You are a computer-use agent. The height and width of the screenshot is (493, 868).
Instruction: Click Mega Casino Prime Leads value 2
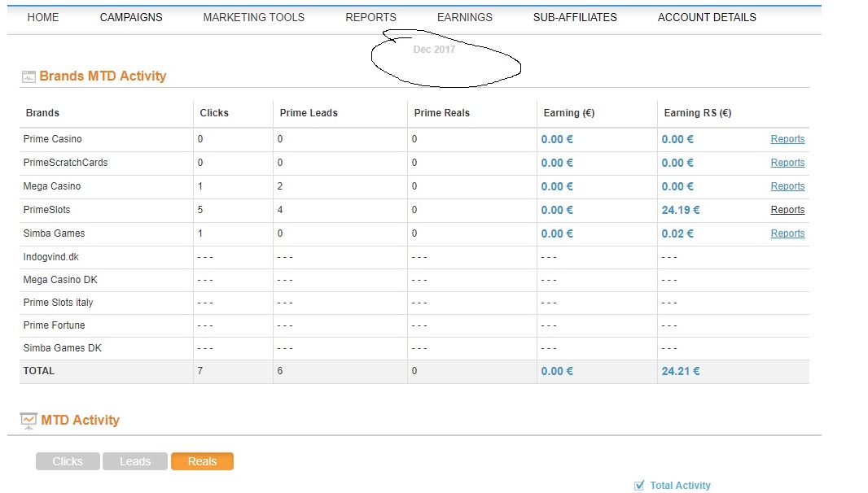280,186
